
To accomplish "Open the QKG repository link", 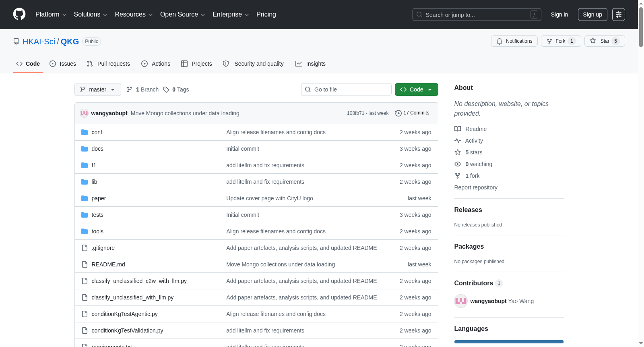I will (70, 42).
